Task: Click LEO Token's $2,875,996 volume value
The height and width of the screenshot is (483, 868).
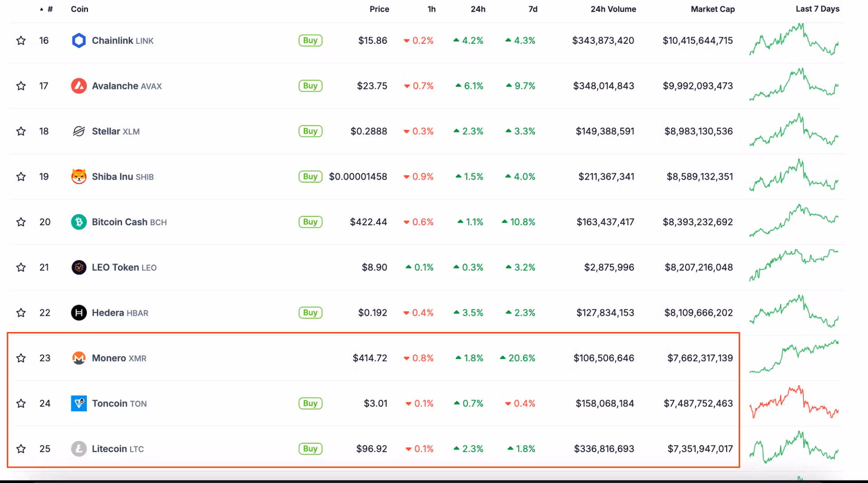Action: [x=609, y=267]
